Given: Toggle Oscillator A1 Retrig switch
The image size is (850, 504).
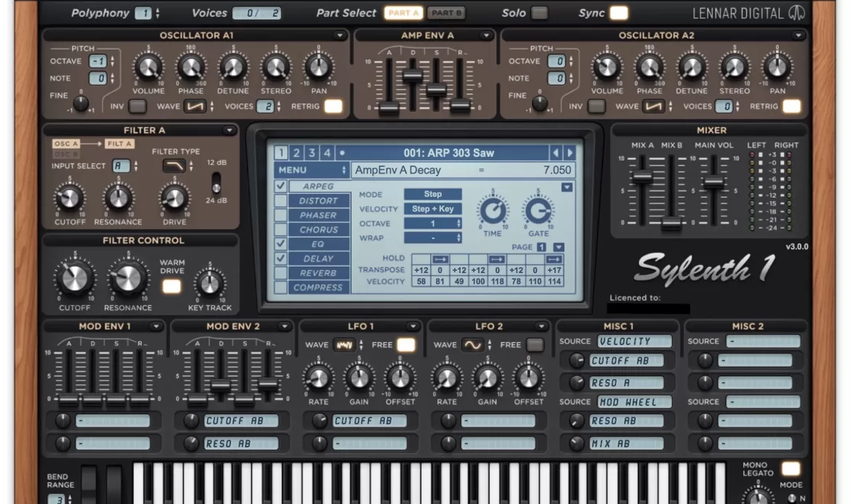Looking at the screenshot, I should 333,106.
